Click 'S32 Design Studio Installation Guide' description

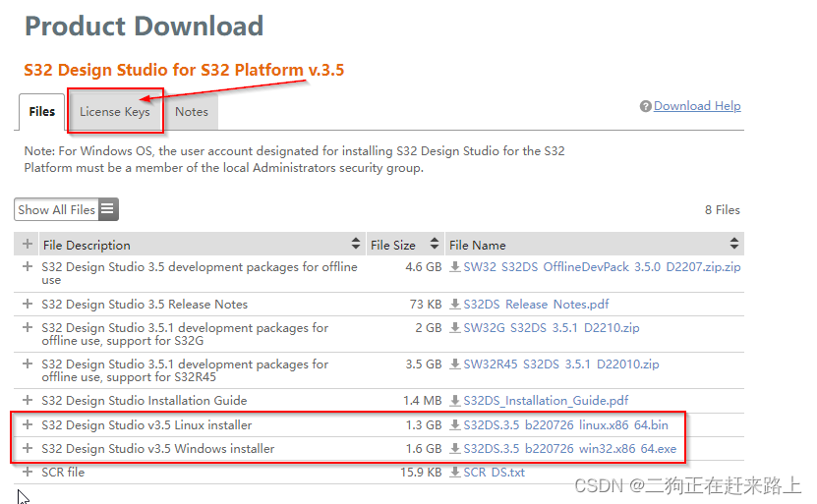145,401
